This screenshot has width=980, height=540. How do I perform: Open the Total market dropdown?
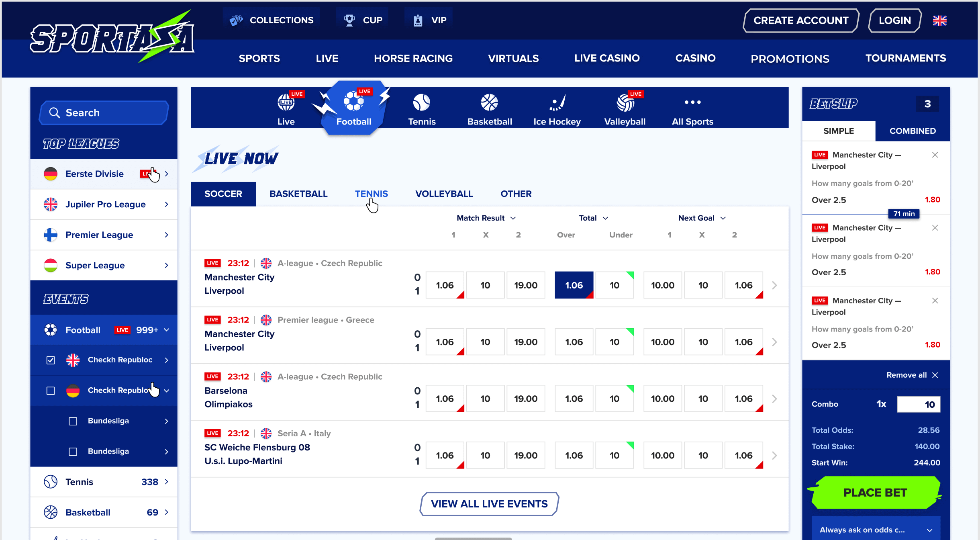pyautogui.click(x=594, y=218)
